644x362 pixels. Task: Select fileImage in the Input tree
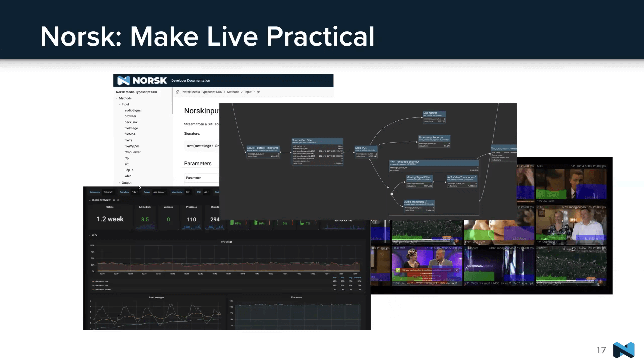131,128
